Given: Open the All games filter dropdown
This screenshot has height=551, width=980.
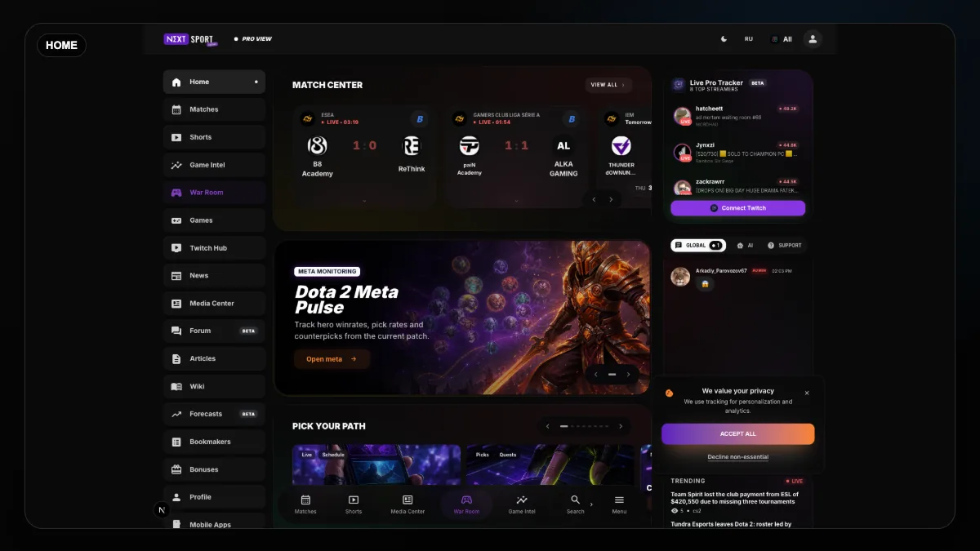Looking at the screenshot, I should coord(782,39).
